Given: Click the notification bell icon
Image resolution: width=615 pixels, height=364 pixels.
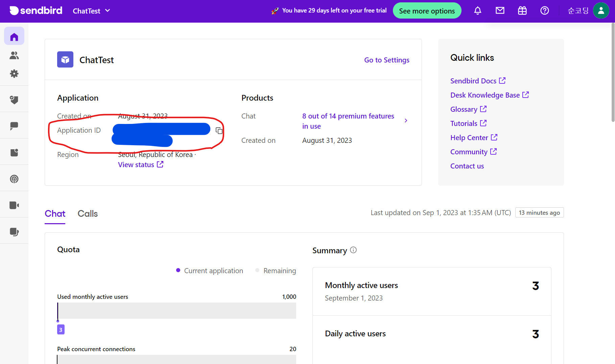Looking at the screenshot, I should coord(478,11).
